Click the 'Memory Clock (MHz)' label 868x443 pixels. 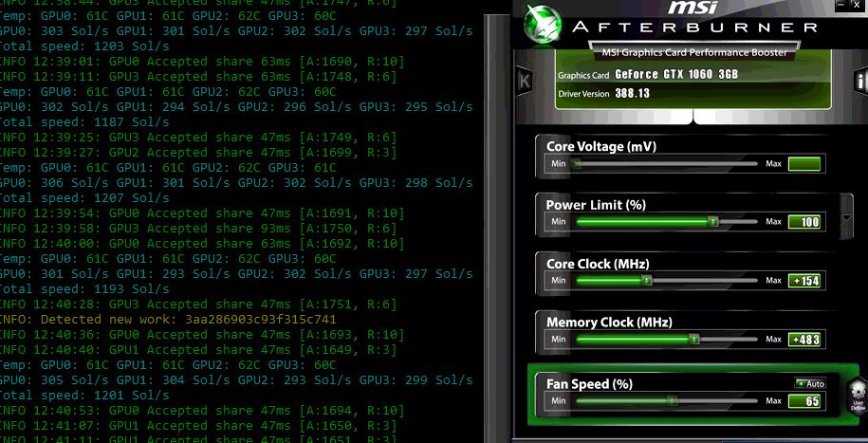[609, 323]
